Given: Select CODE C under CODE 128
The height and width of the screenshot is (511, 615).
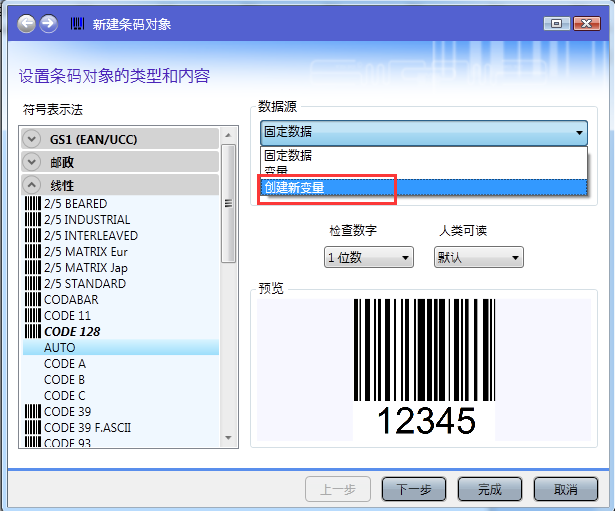Looking at the screenshot, I should 64,395.
